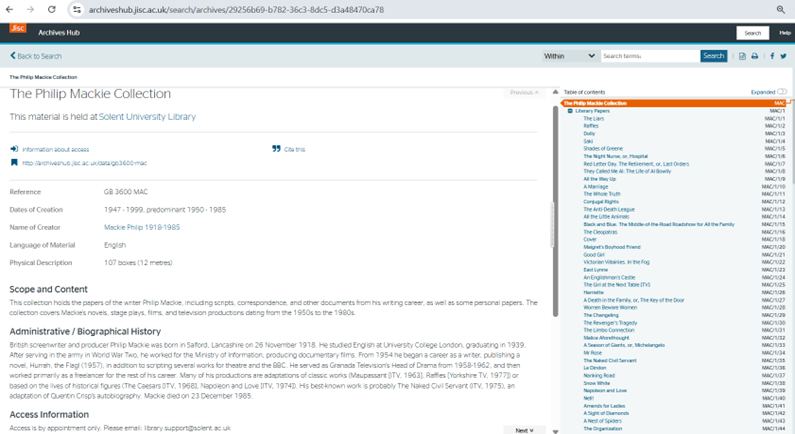The height and width of the screenshot is (434, 795).
Task: Open Solent University Library link
Action: click(x=147, y=117)
